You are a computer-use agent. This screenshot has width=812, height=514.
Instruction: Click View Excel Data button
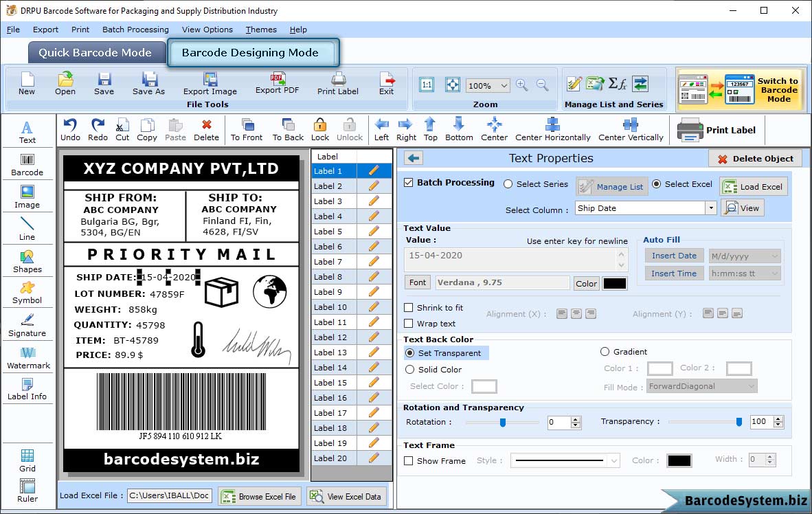point(346,496)
